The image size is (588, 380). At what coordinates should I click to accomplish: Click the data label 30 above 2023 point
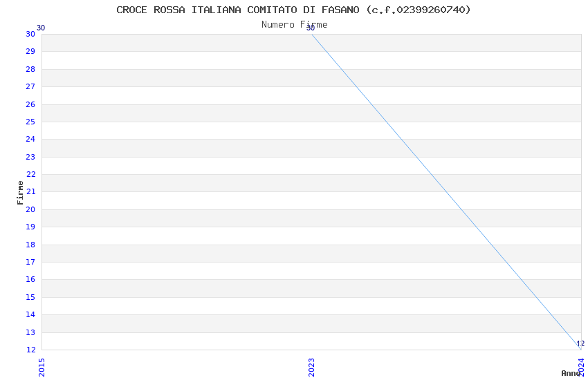pyautogui.click(x=311, y=28)
